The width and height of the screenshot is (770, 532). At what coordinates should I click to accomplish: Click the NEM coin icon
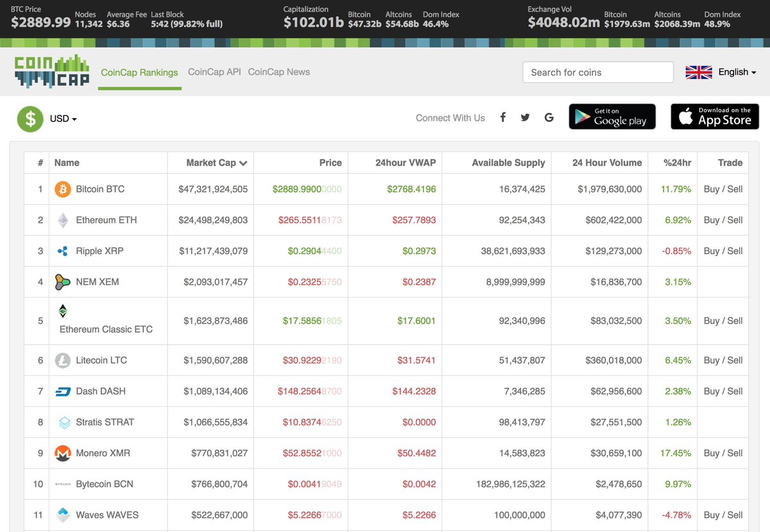click(62, 282)
